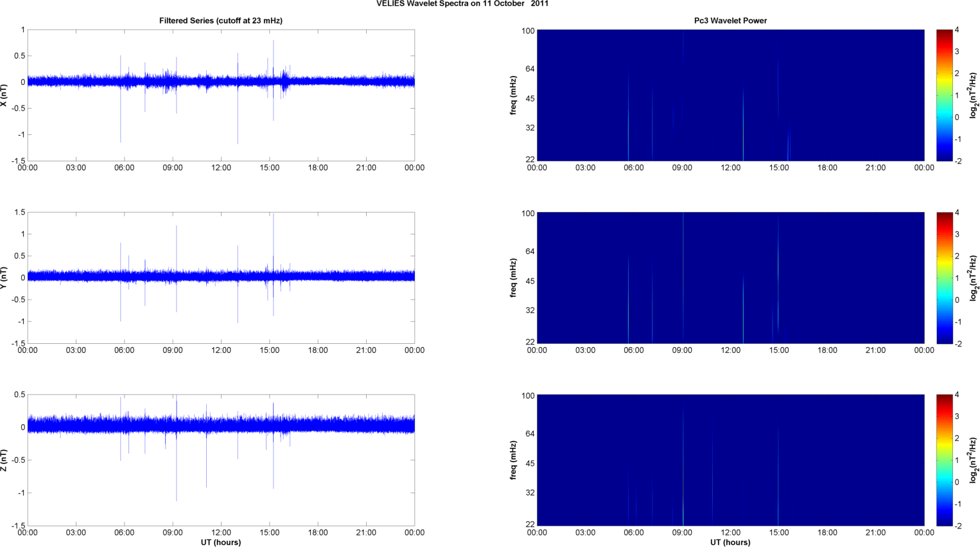Image resolution: width=980 pixels, height=547 pixels.
Task: Click the bottom spectrogram's color bar
Action: pos(944,460)
